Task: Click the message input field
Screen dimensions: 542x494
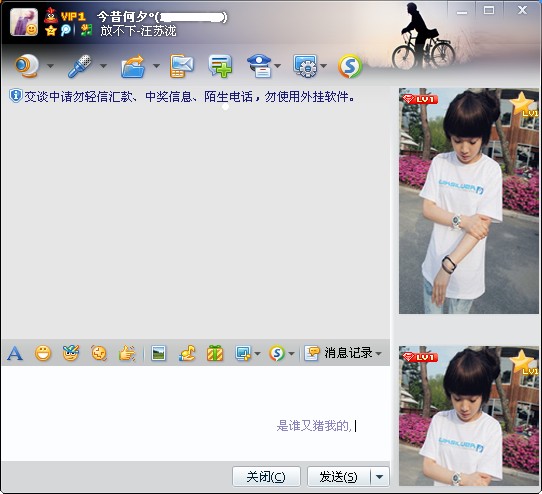Action: tap(195, 413)
